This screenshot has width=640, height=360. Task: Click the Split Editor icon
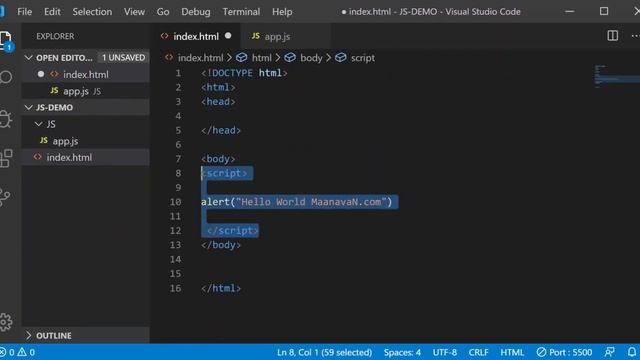point(612,36)
